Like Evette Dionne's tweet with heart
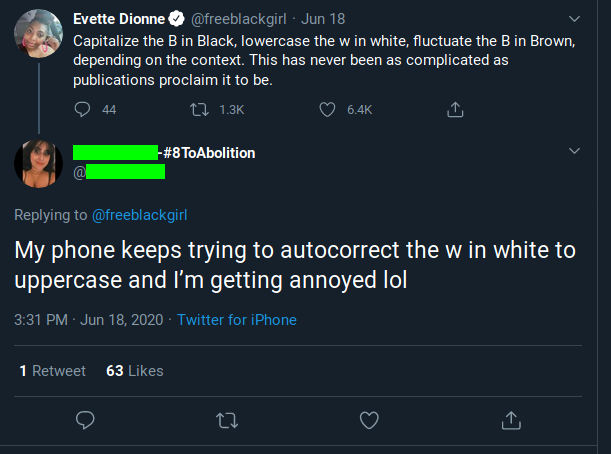Viewport: 611px width, 454px height. click(x=327, y=109)
